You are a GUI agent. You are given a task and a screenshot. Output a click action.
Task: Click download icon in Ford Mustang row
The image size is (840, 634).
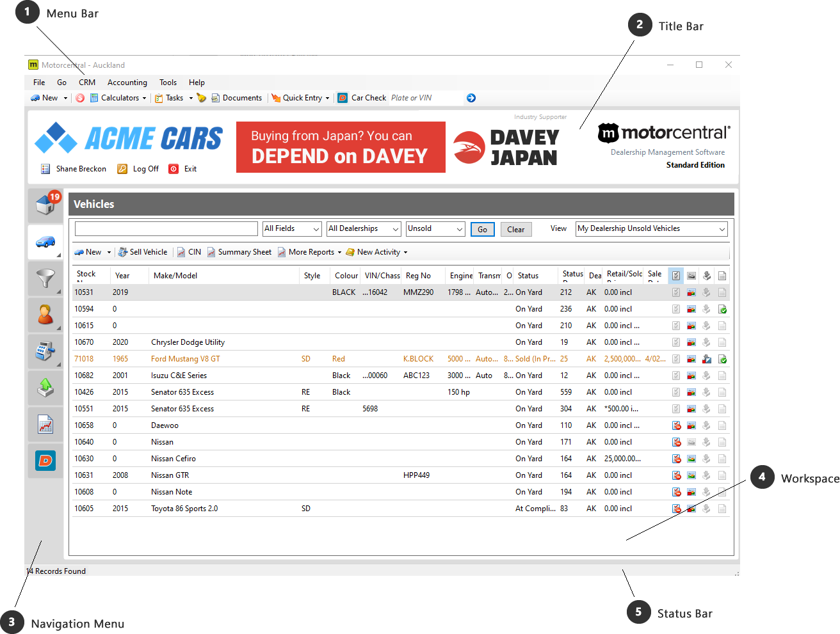(x=707, y=359)
